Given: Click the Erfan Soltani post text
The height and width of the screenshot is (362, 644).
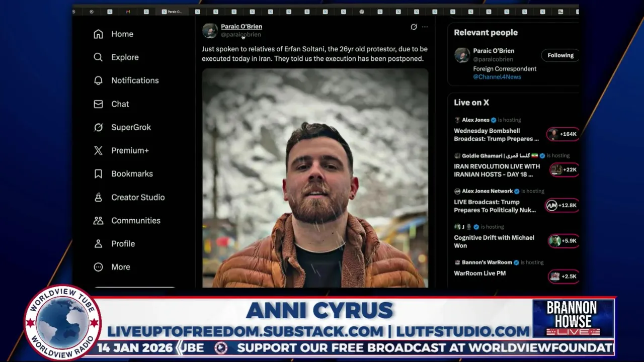Looking at the screenshot, I should click(314, 54).
